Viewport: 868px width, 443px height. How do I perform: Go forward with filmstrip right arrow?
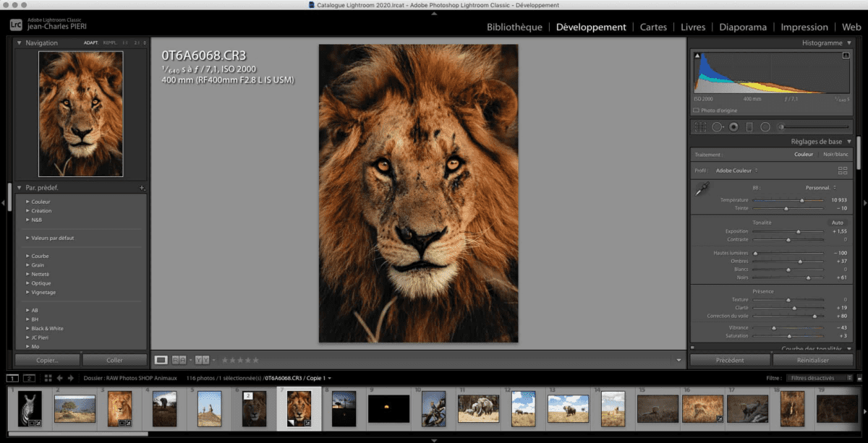[x=71, y=378]
